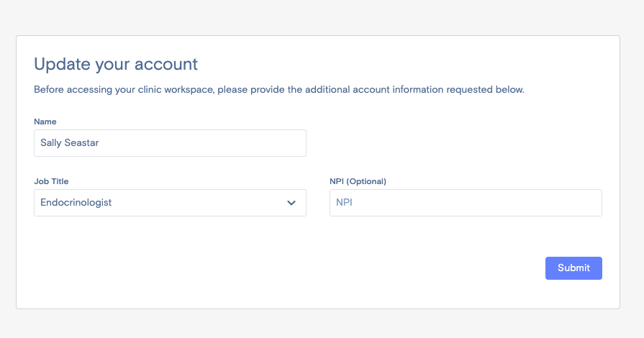Viewport: 644px width, 338px height.
Task: Click the word 'Optional' in NPI label
Action: 366,181
